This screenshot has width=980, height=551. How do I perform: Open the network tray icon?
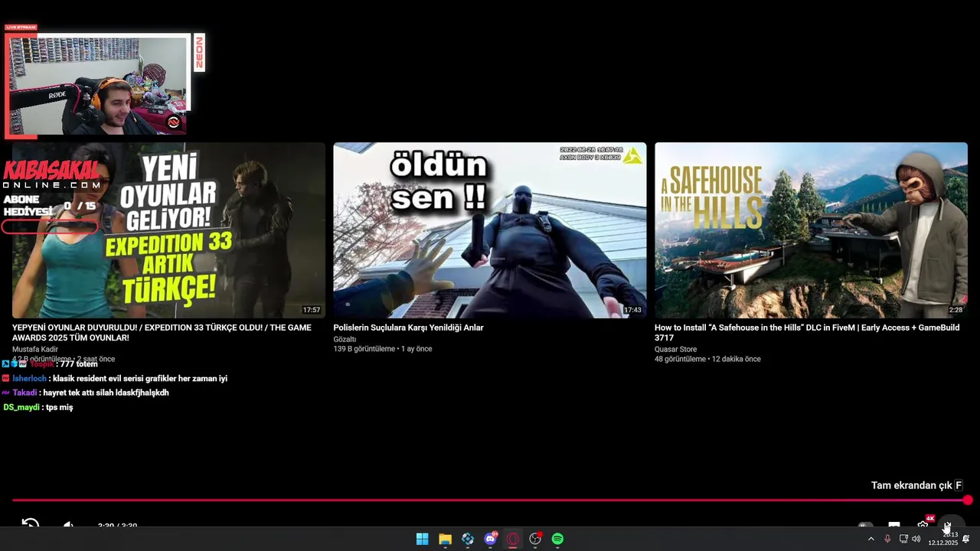(x=903, y=539)
